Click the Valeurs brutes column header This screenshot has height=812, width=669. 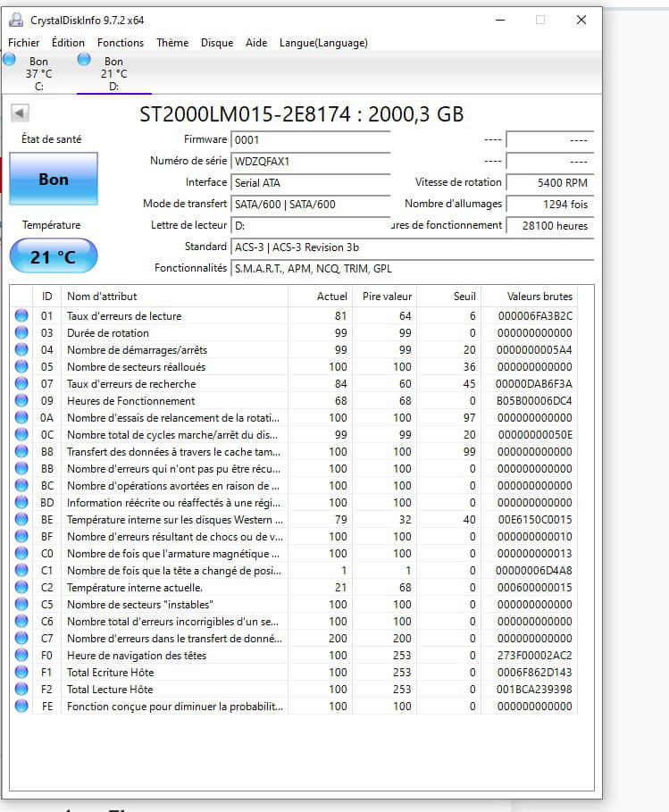(x=539, y=297)
